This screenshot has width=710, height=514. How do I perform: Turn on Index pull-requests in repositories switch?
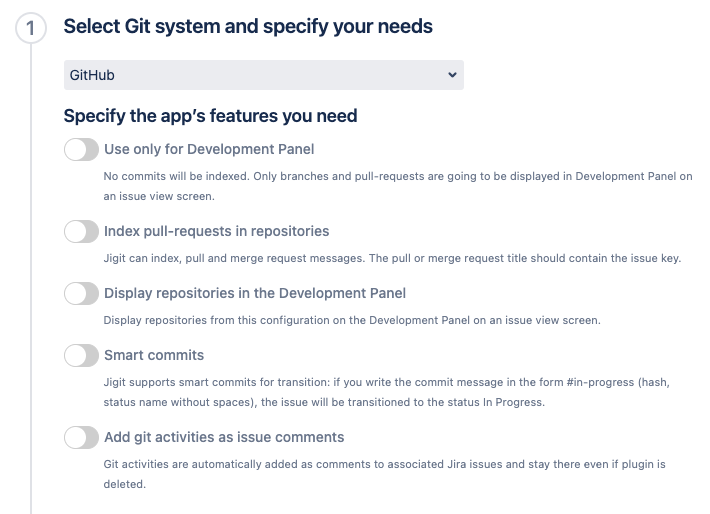pos(81,231)
